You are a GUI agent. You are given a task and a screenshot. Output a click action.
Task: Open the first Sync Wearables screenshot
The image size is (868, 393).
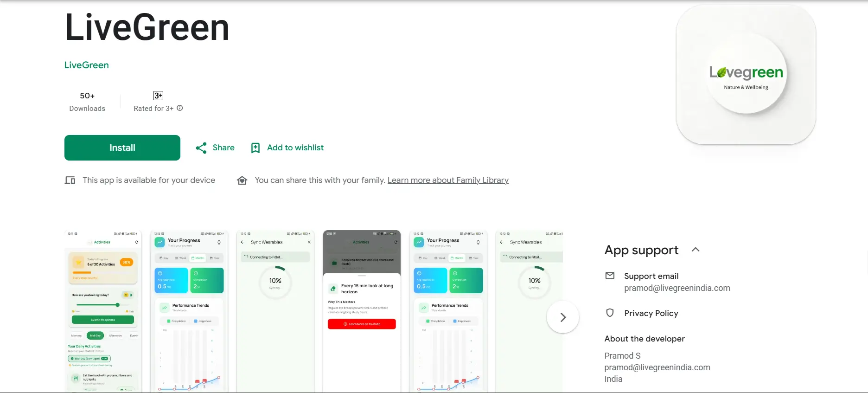[x=275, y=311]
